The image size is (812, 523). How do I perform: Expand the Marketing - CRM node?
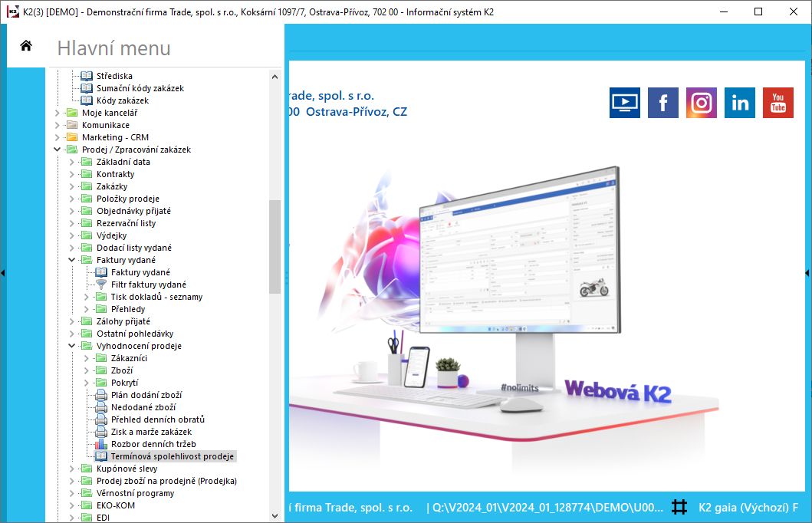(57, 138)
